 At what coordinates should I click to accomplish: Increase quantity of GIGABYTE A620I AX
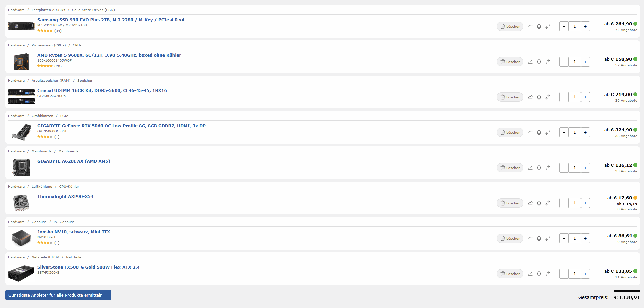585,168
